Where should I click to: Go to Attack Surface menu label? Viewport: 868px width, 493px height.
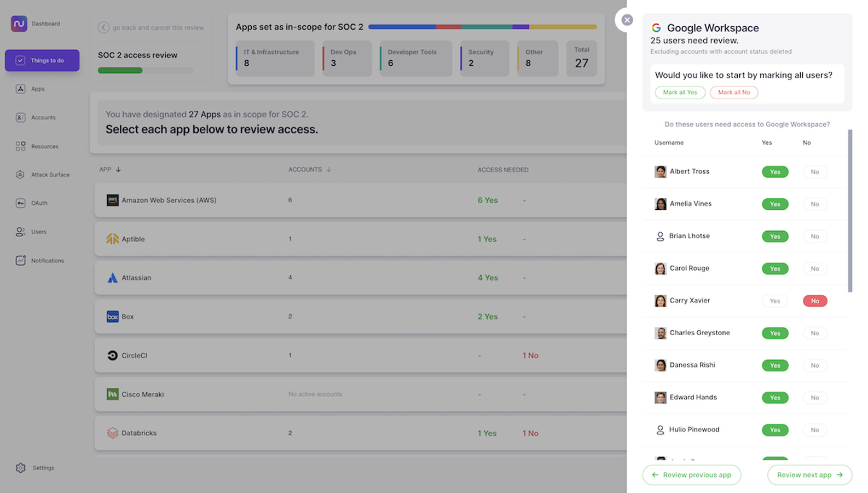[50, 175]
